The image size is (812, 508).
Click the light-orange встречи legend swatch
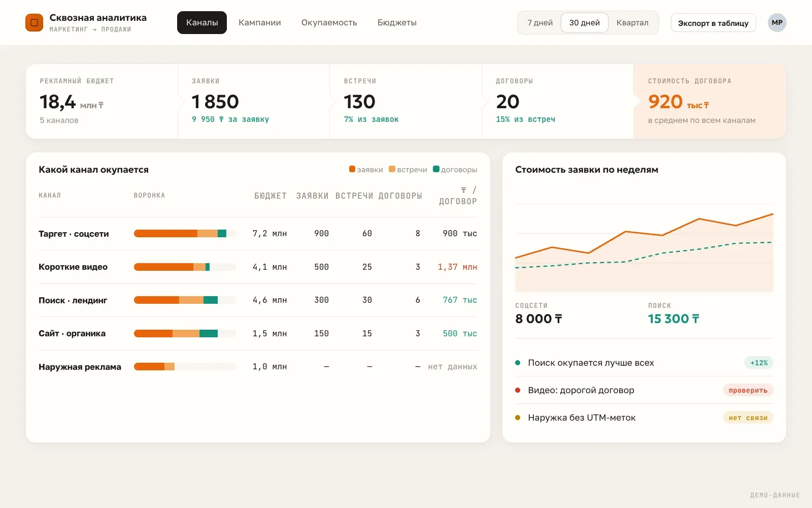pos(392,169)
